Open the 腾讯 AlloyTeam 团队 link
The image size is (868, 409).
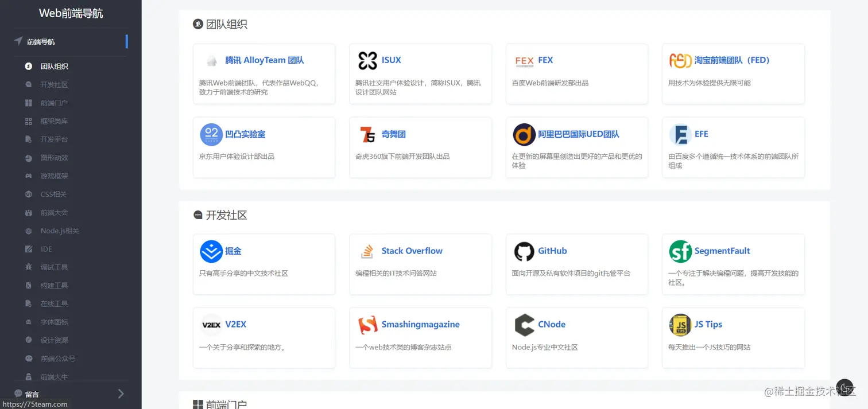click(265, 60)
